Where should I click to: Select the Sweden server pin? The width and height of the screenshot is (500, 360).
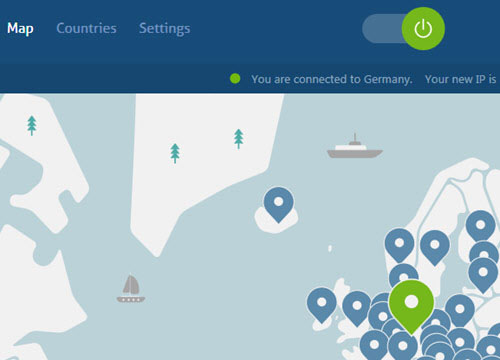435,247
